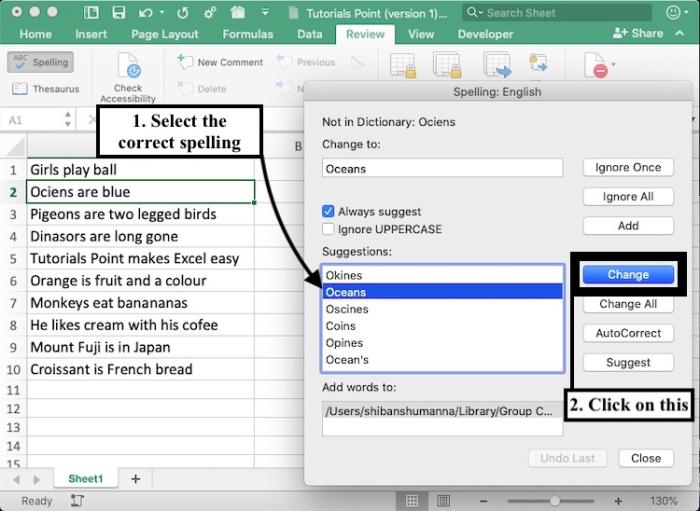Open the smiley feedback dropdown arrow
The height and width of the screenshot is (511, 700).
point(687,12)
